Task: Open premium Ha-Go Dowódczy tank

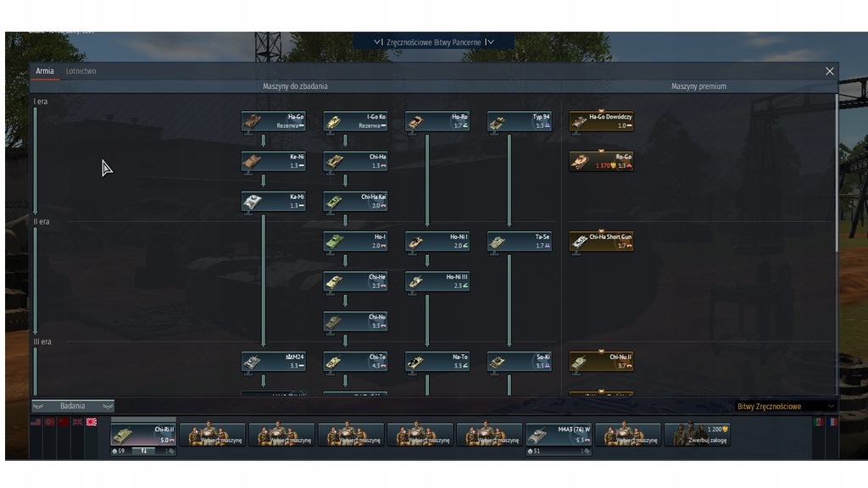Action: tap(601, 121)
